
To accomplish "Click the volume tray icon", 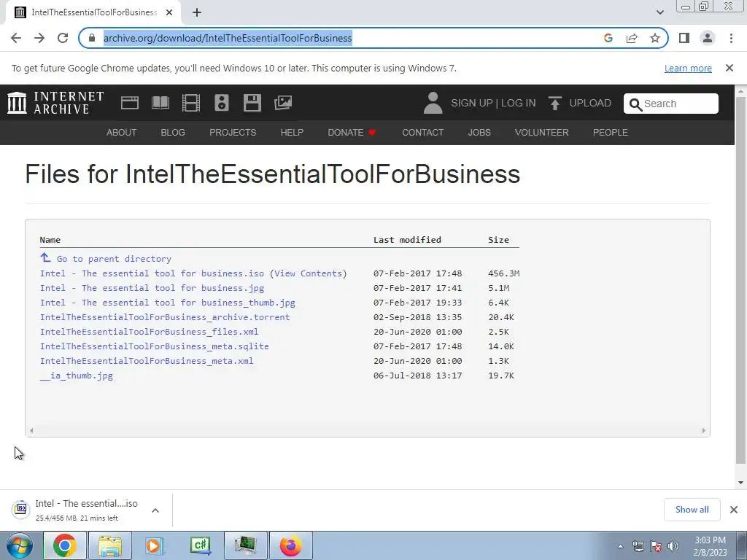I will click(673, 546).
